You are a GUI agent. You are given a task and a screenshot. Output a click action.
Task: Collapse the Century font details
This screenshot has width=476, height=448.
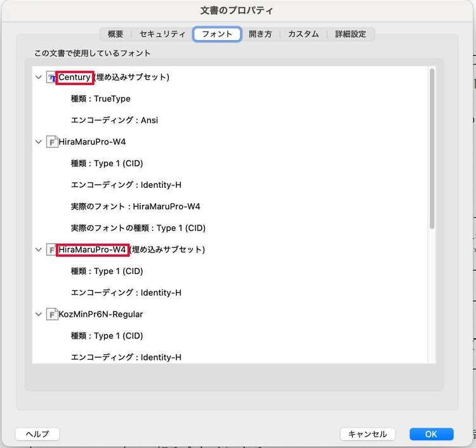coord(39,77)
